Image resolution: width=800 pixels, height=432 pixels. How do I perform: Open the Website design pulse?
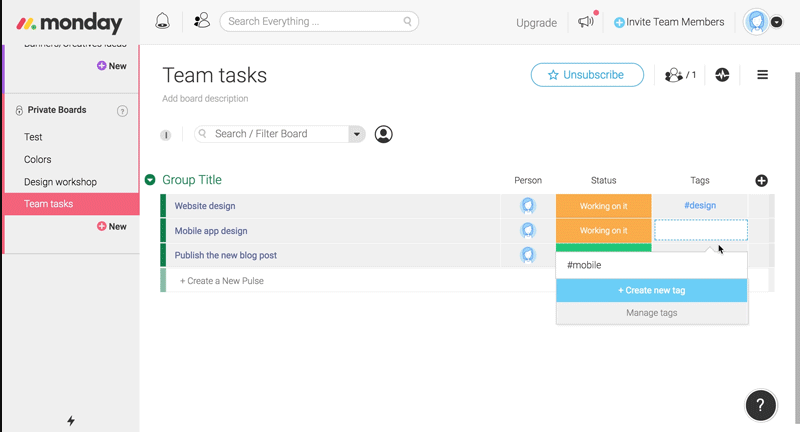tap(205, 206)
